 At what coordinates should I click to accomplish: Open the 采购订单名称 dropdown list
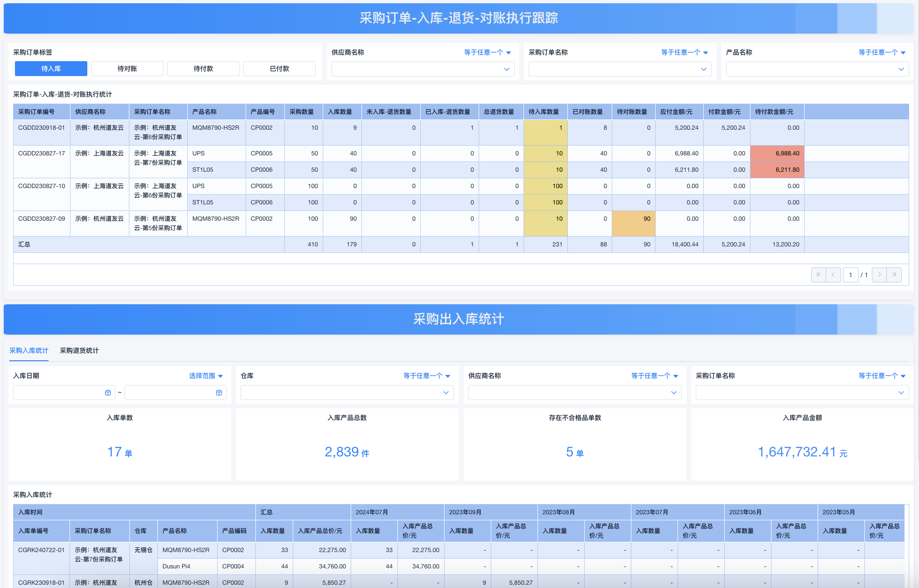619,69
